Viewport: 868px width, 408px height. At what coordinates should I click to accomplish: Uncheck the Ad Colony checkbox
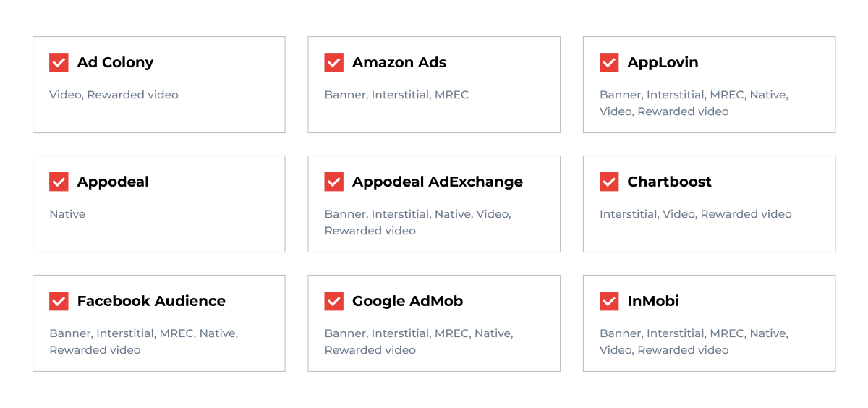59,62
